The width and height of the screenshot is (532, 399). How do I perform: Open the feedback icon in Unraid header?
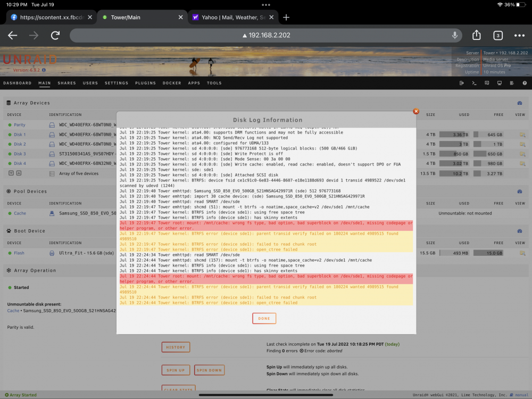[x=487, y=83]
